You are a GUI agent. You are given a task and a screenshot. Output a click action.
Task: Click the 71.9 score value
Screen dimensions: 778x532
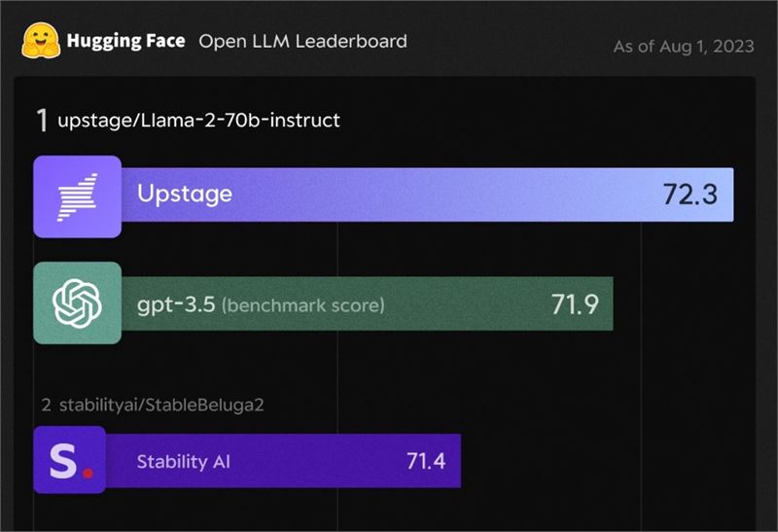pyautogui.click(x=575, y=303)
